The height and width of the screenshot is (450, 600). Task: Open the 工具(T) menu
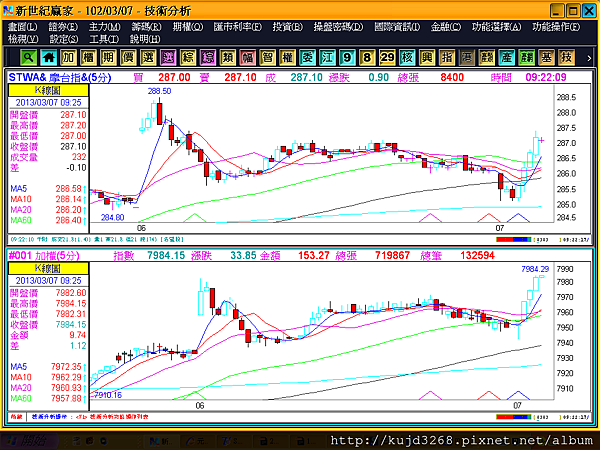(104, 39)
